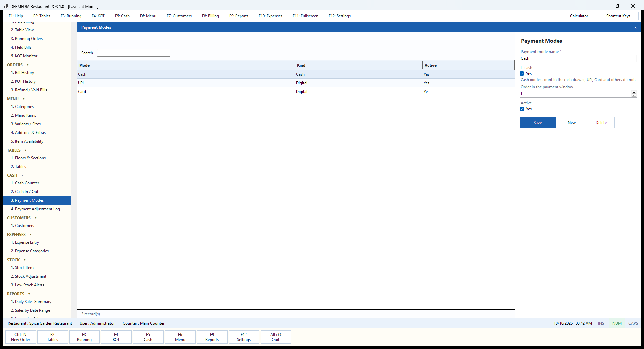Open the F8: Billing menu item
Screen dimensions: 644x349
click(210, 16)
